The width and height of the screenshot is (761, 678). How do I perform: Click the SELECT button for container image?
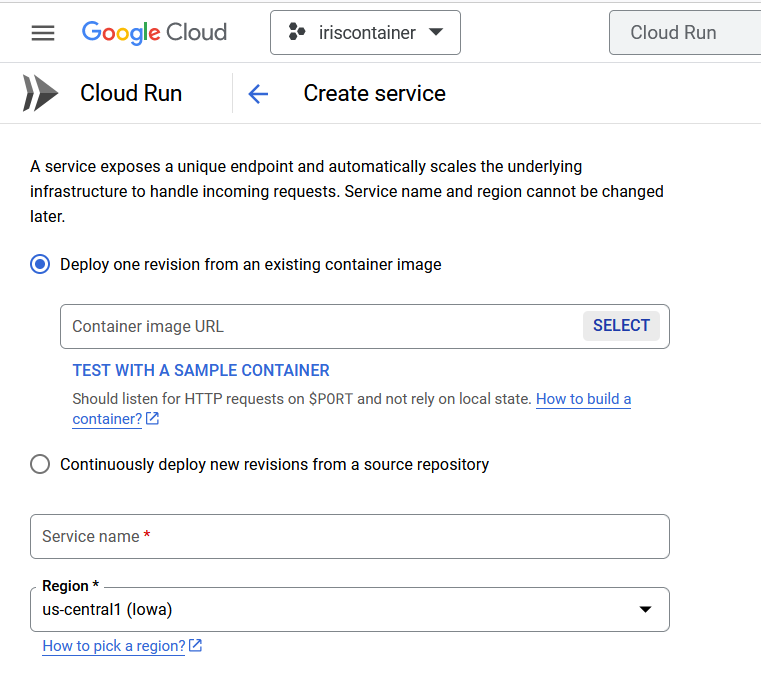click(621, 326)
